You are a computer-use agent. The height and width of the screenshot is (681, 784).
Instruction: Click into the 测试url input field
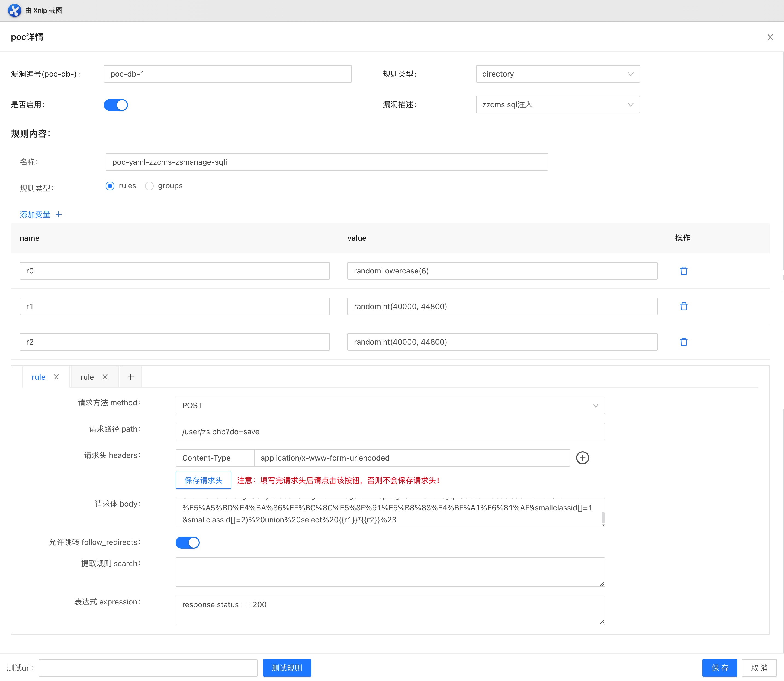[x=148, y=668]
